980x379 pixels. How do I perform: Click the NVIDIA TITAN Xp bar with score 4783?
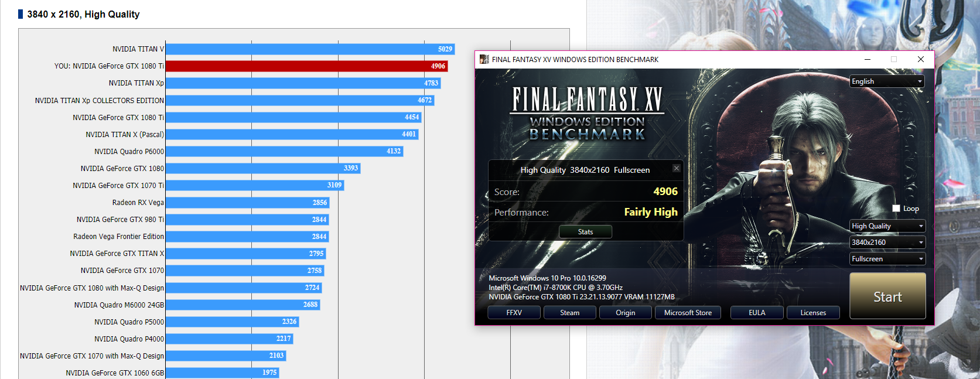pyautogui.click(x=303, y=83)
